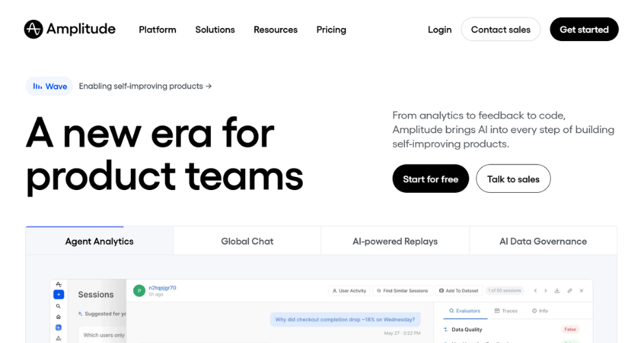The height and width of the screenshot is (343, 644).
Task: Switch to the AI Data Governance tab
Action: pos(543,241)
